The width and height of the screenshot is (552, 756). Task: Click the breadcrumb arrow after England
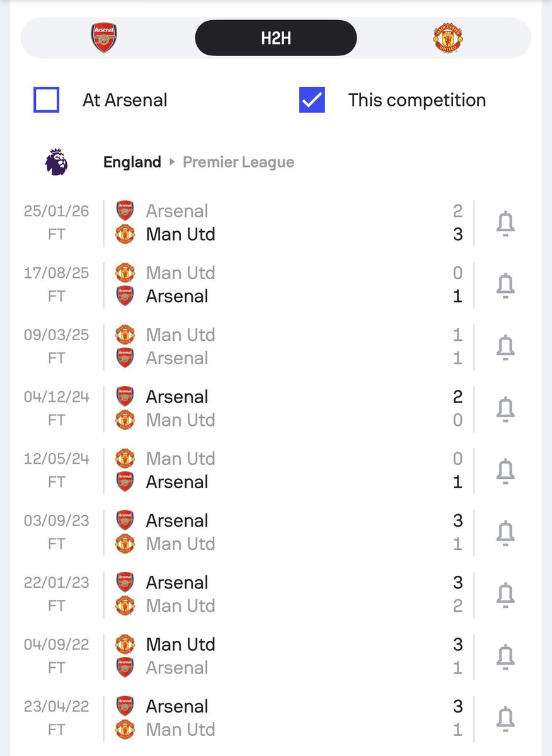pos(172,162)
